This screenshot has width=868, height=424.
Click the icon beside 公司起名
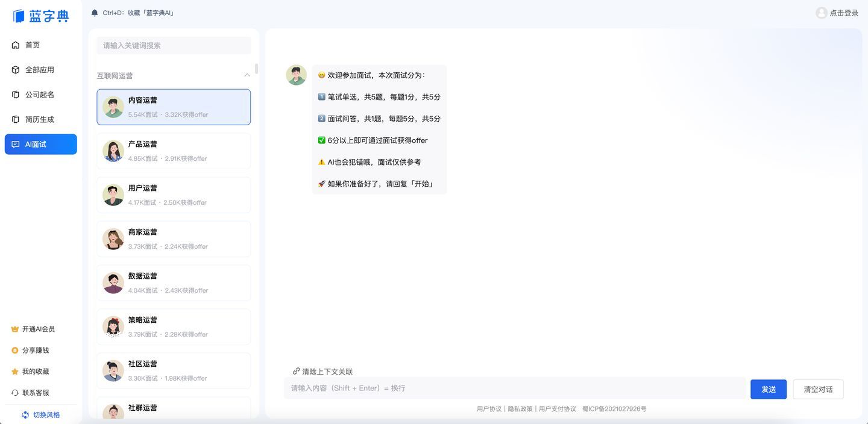pos(16,95)
